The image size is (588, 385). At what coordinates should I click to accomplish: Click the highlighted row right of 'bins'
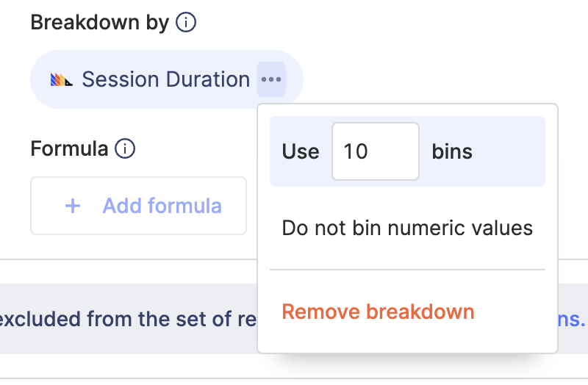pyautogui.click(x=511, y=151)
